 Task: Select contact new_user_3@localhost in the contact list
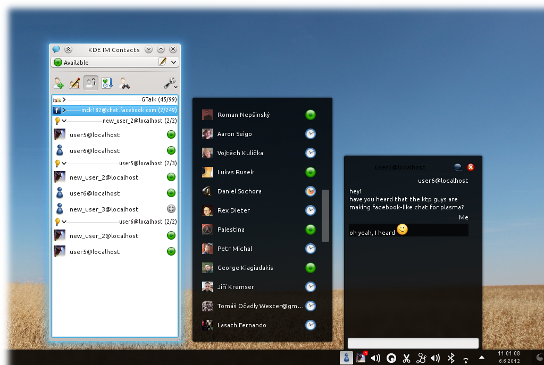[x=115, y=209]
